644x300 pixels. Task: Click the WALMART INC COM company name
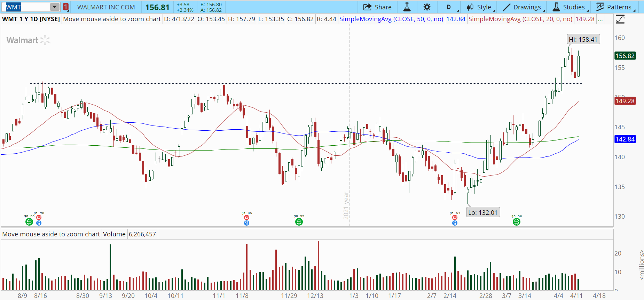[x=106, y=7]
